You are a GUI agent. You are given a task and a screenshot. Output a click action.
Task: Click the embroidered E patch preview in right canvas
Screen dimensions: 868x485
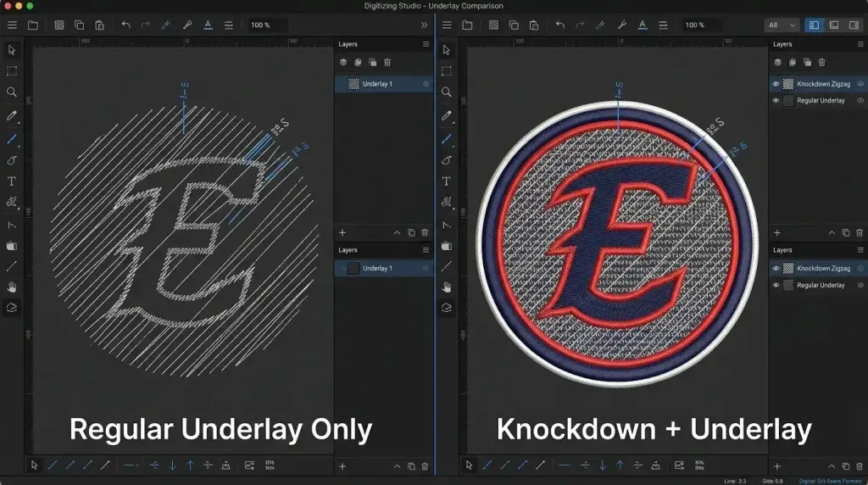617,243
